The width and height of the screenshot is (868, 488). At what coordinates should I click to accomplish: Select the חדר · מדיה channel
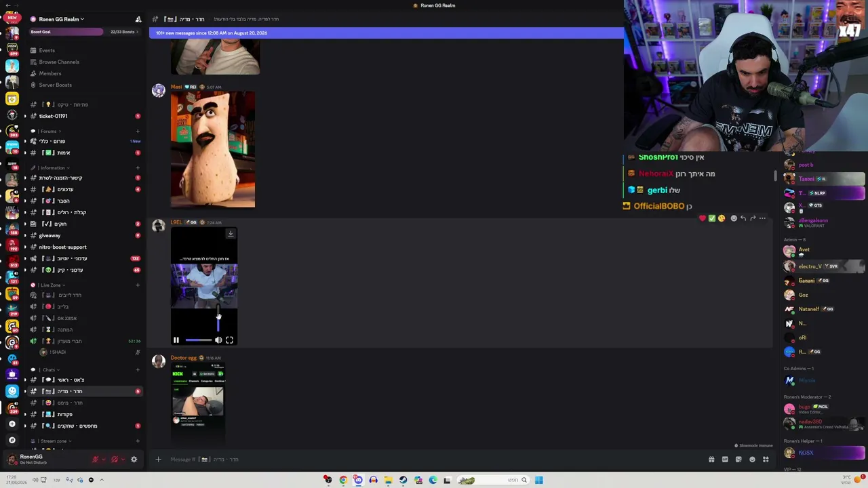pos(85,391)
